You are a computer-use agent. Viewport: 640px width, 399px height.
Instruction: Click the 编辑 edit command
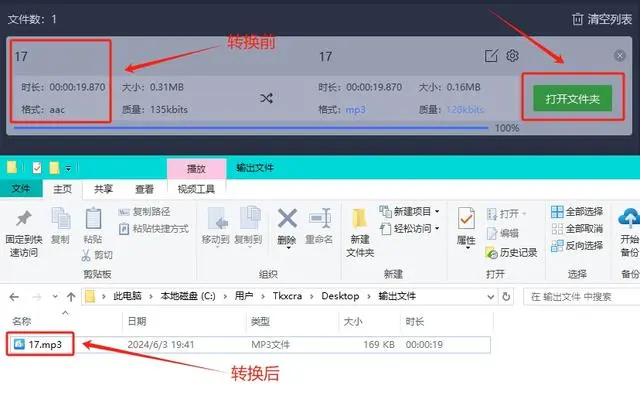502,233
